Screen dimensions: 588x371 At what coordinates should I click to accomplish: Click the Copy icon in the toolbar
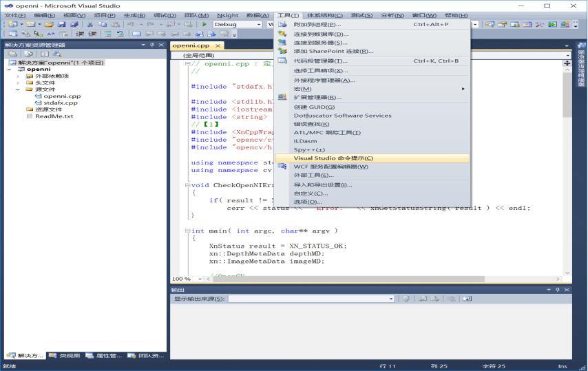102,24
